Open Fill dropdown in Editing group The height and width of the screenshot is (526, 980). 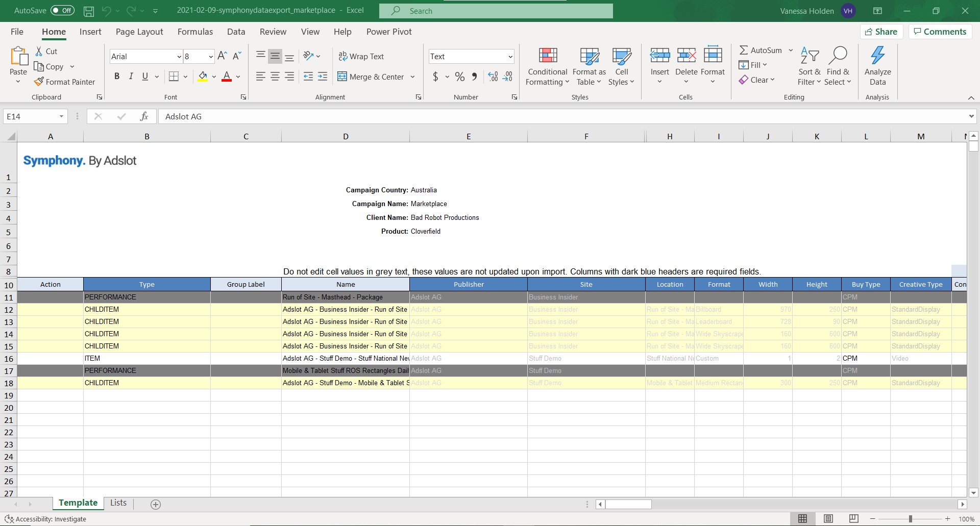point(753,65)
